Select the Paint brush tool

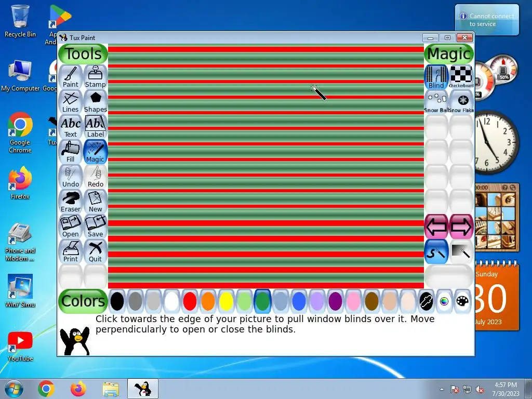pyautogui.click(x=71, y=77)
